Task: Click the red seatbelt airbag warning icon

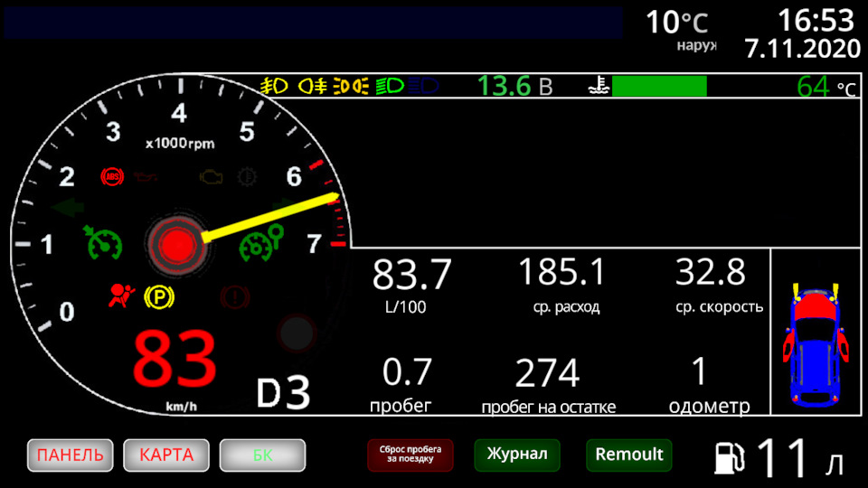Action: coord(122,296)
